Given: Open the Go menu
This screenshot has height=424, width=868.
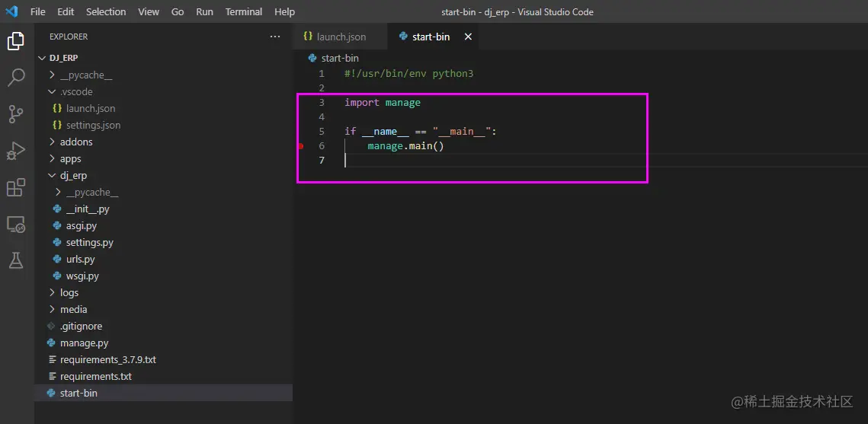Looking at the screenshot, I should (x=178, y=11).
